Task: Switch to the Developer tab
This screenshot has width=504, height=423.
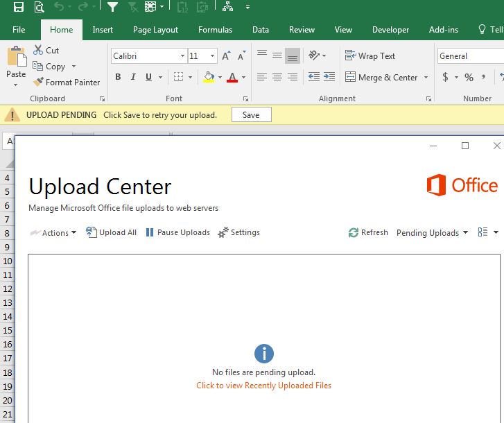Action: 390,30
